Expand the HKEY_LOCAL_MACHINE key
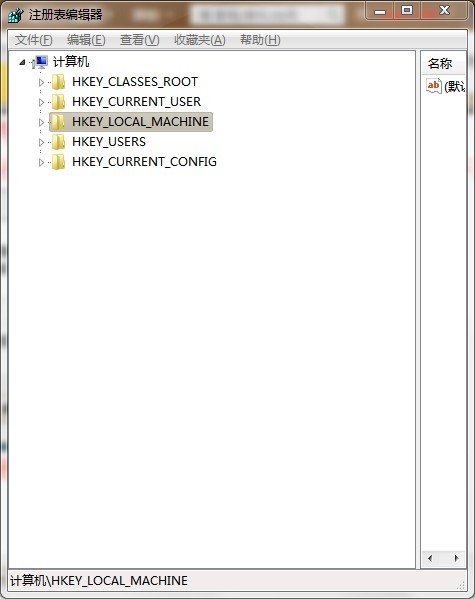 [41, 122]
